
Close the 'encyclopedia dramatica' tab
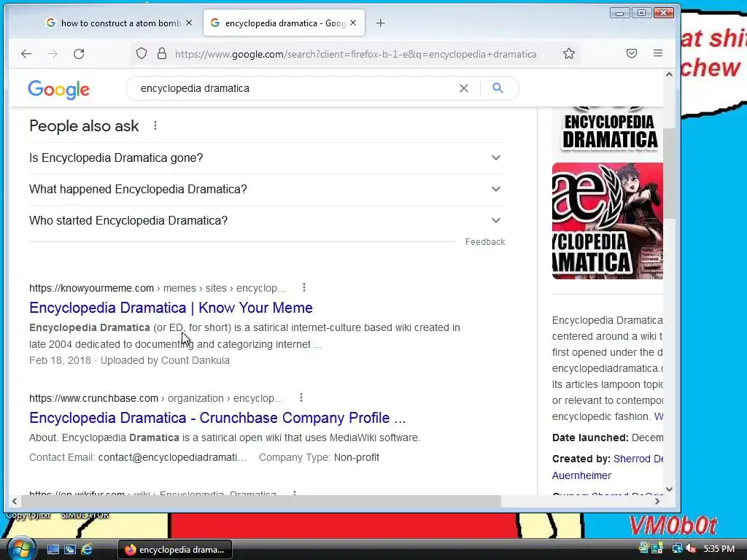pyautogui.click(x=353, y=23)
